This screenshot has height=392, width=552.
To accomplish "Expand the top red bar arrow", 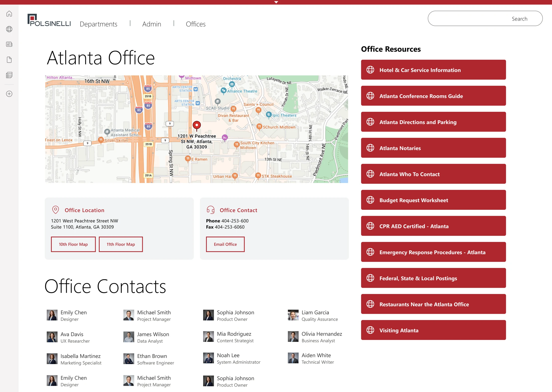I will click(x=276, y=2).
